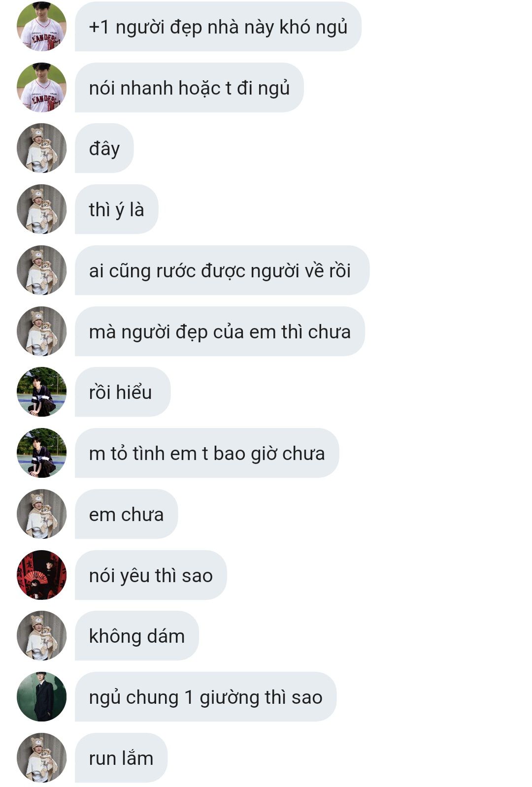Select message "nói nhanh hoặc t đi ngủ"
Image resolution: width=532 pixels, height=787 pixels.
click(189, 88)
